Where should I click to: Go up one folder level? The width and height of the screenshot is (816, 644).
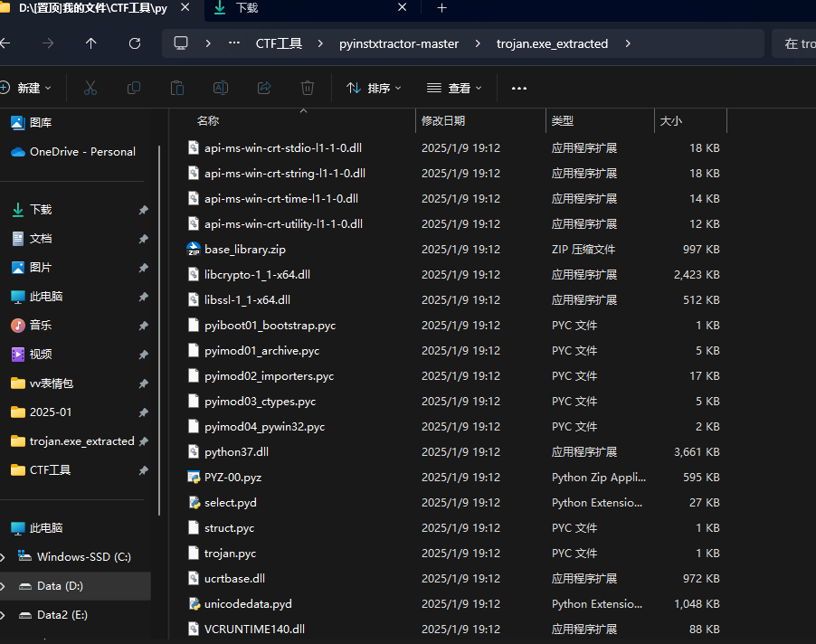pos(90,43)
